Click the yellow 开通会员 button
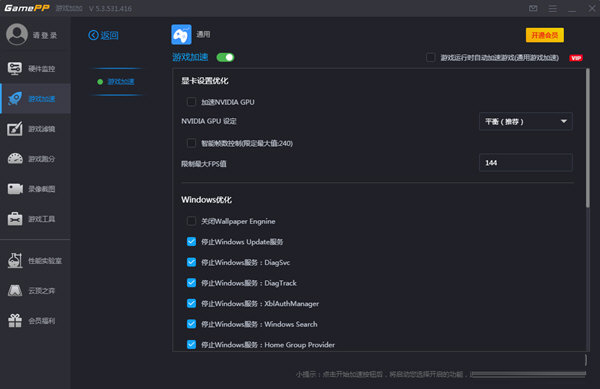Image resolution: width=600 pixels, height=389 pixels. pos(545,35)
